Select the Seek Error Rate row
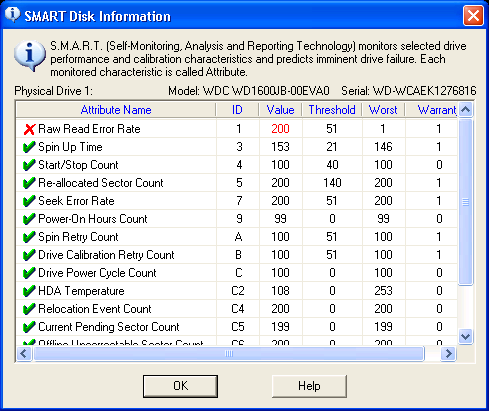489x411 pixels. click(237, 201)
